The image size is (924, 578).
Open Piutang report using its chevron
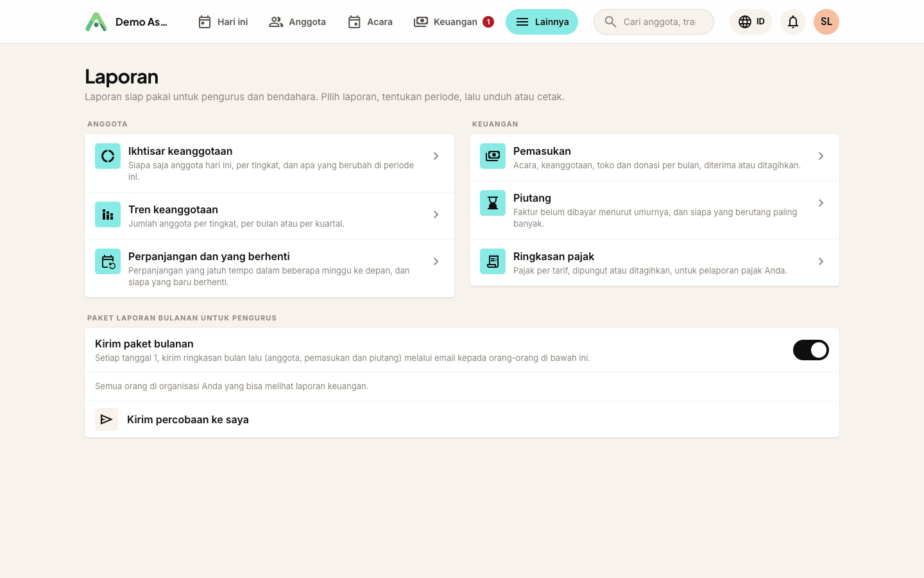coord(821,203)
